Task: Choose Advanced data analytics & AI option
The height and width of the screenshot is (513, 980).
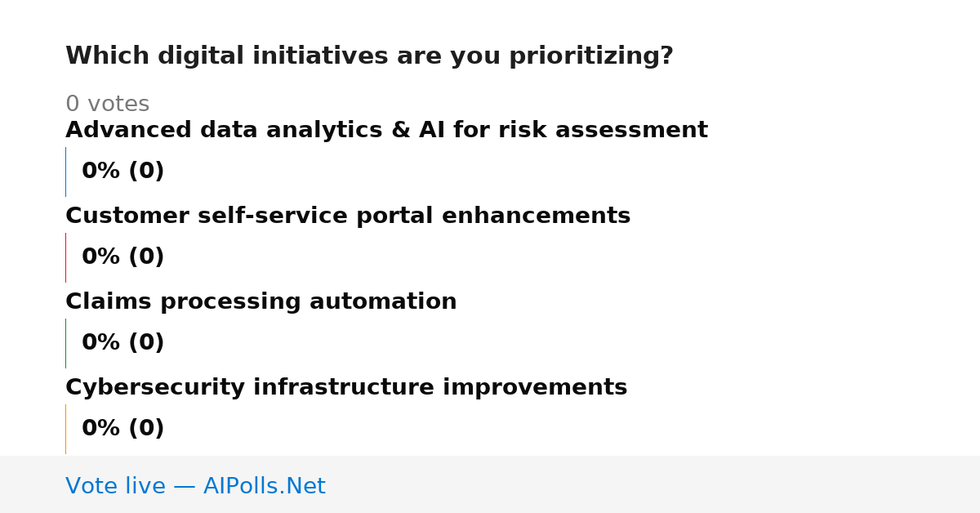Action: click(386, 131)
